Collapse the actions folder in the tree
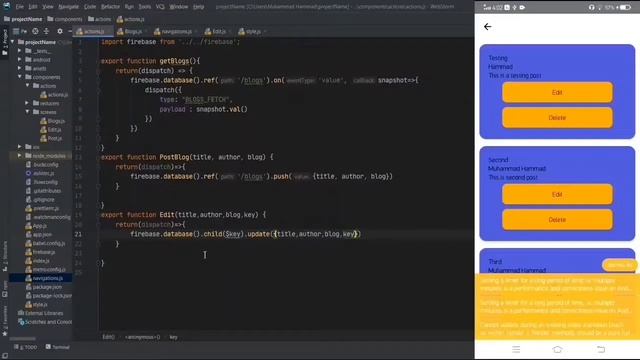The height and width of the screenshot is (360, 640). (27, 86)
